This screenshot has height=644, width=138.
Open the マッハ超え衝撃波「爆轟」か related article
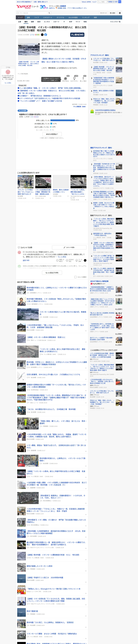[x=50, y=88]
